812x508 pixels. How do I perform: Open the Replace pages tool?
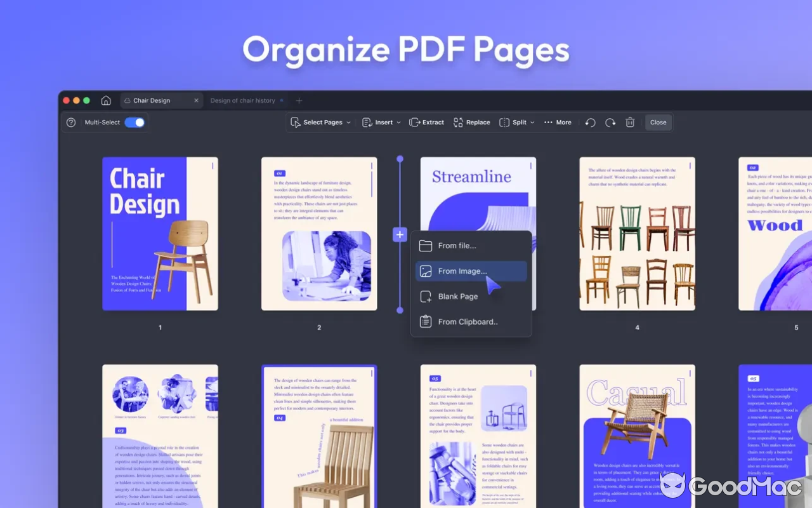coord(472,122)
